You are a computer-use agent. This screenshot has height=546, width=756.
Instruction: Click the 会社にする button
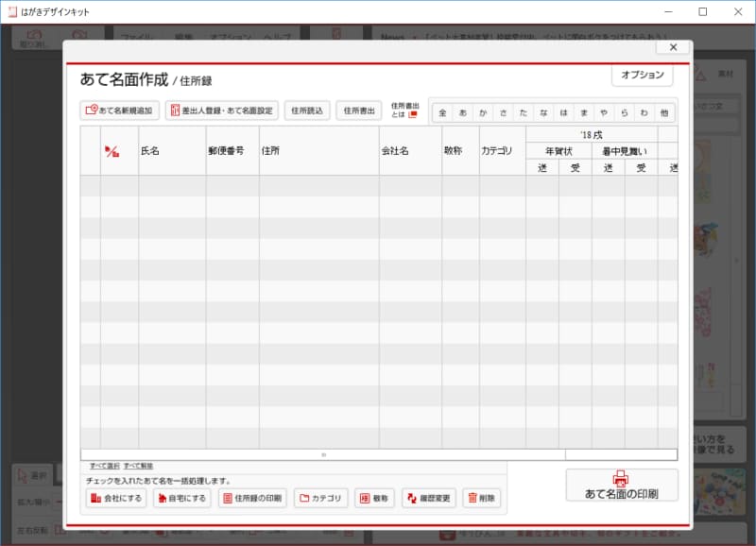click(114, 498)
